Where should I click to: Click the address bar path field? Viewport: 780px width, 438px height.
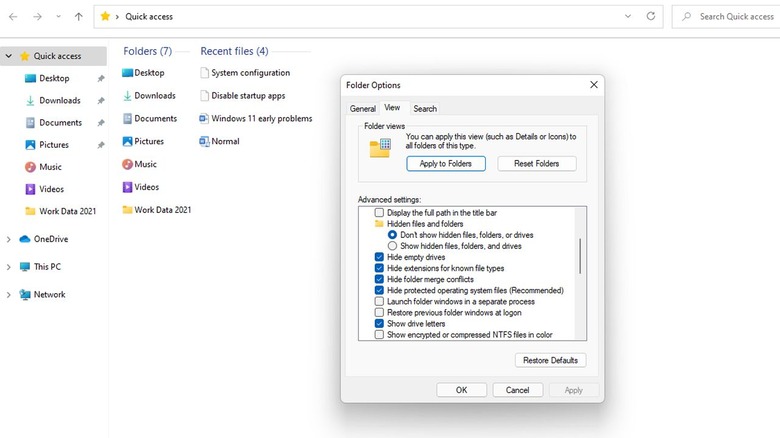click(x=378, y=16)
